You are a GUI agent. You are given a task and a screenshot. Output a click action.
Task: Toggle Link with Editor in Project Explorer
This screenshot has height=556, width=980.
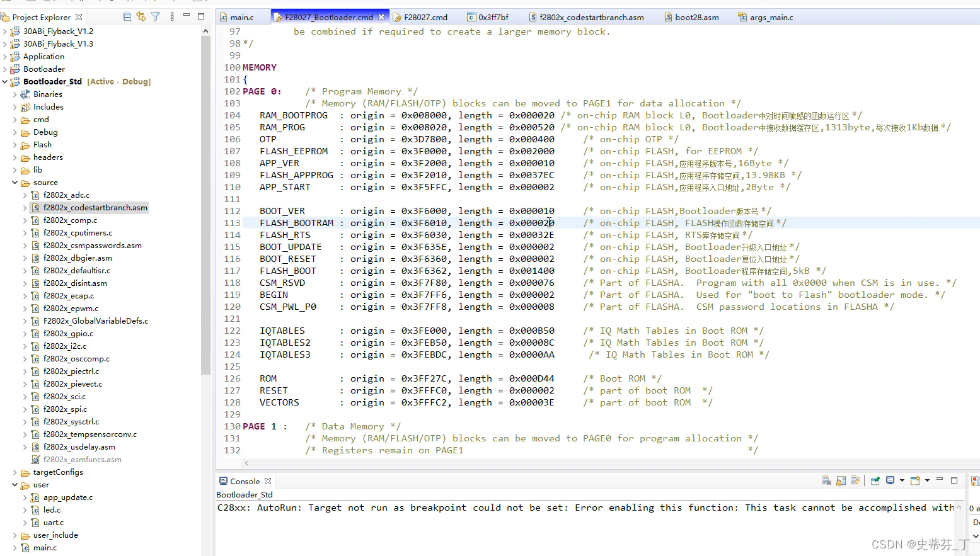point(141,17)
